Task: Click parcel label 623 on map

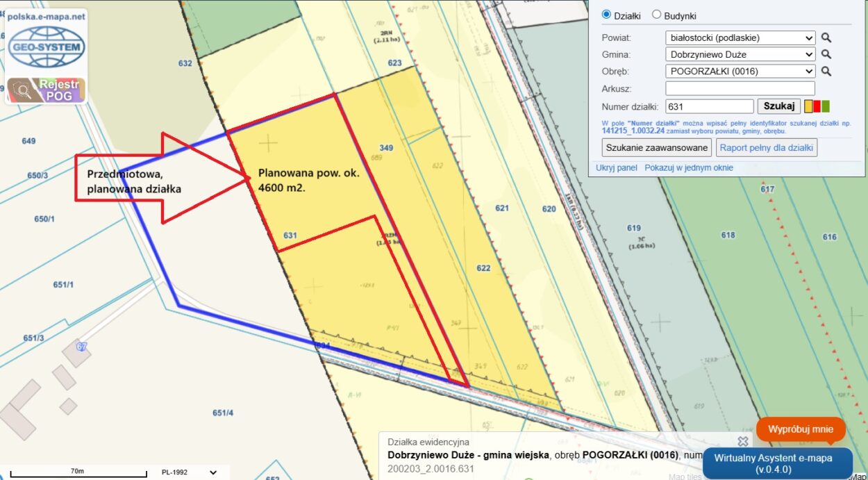Action: click(394, 63)
